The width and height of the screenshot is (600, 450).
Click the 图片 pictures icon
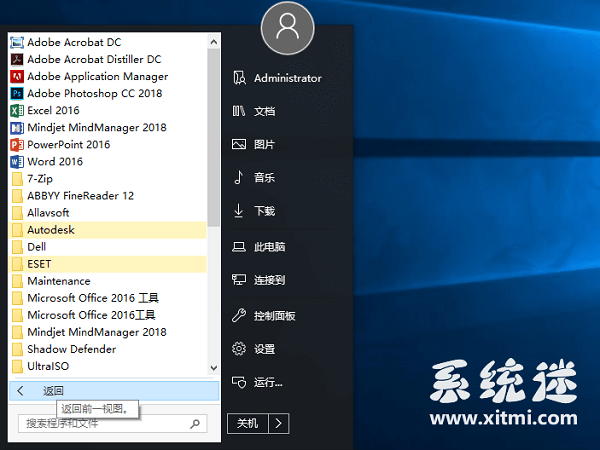pos(239,144)
